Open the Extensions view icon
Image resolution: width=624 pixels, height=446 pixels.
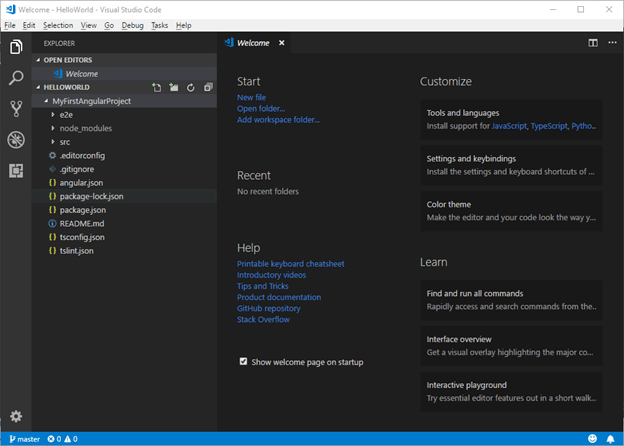[x=16, y=171]
